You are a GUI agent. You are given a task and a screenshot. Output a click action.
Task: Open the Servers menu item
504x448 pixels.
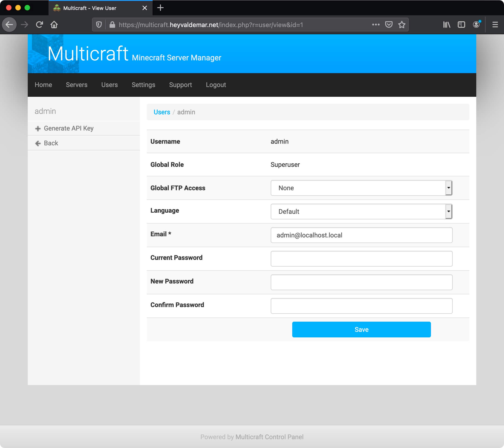[x=77, y=85]
